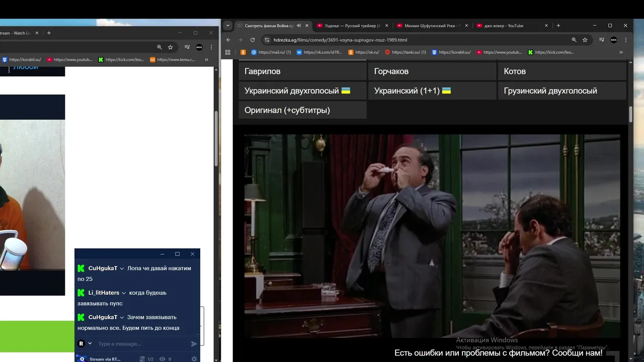
Task: Show more bookmarks in right window
Action: click(621, 52)
